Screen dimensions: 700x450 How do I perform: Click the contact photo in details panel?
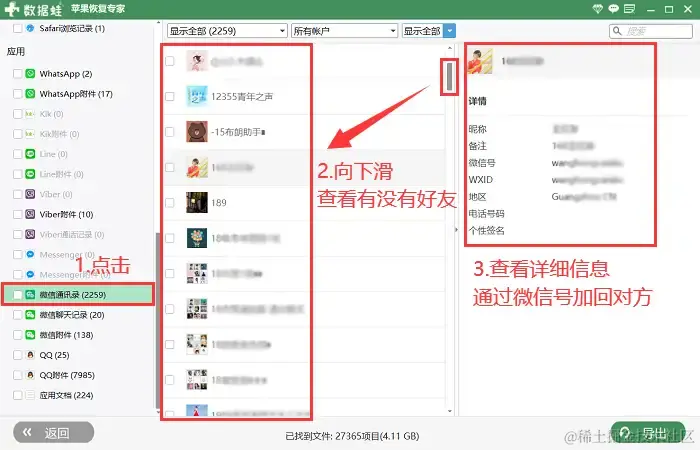480,61
